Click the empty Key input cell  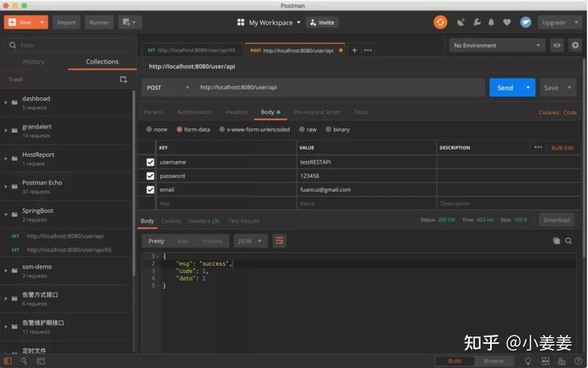click(226, 203)
